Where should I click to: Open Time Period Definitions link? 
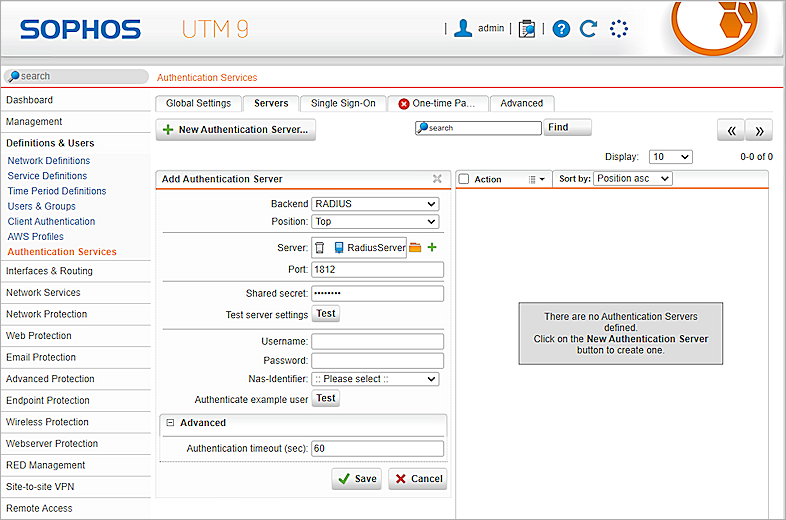[57, 191]
